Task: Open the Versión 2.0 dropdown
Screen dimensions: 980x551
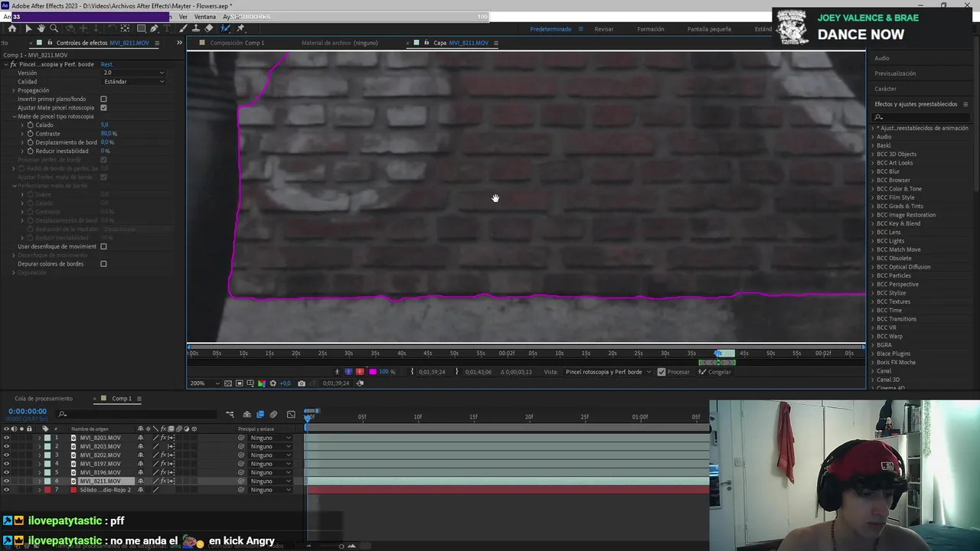Action: click(133, 73)
